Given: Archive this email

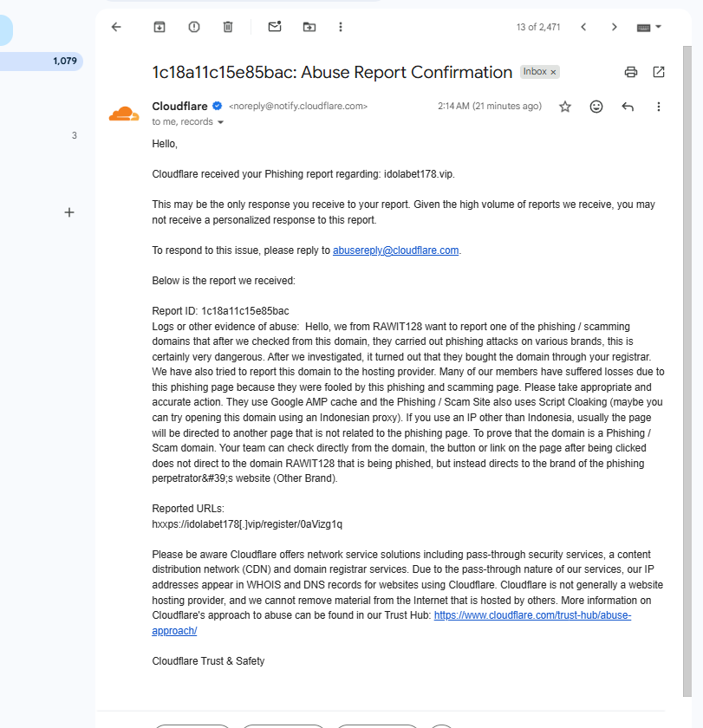Looking at the screenshot, I should [159, 27].
